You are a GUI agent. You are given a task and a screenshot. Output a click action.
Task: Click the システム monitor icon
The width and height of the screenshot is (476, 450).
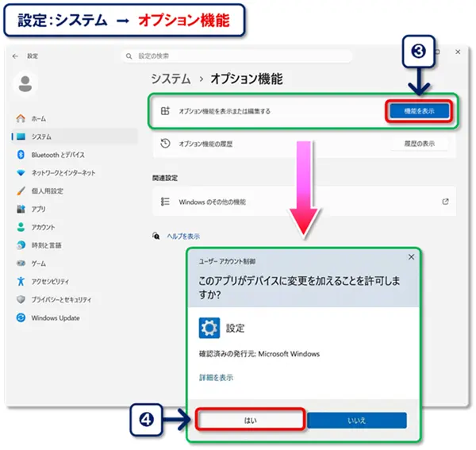click(x=21, y=137)
